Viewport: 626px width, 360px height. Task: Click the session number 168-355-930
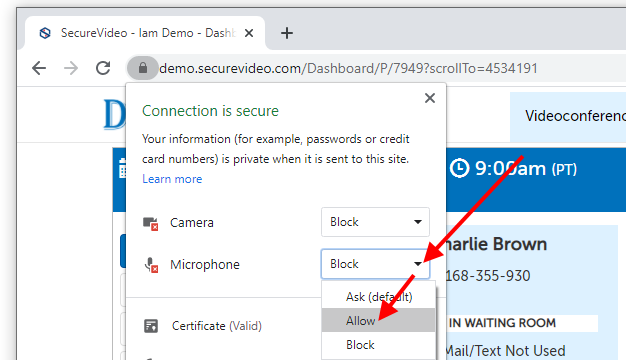pos(487,276)
